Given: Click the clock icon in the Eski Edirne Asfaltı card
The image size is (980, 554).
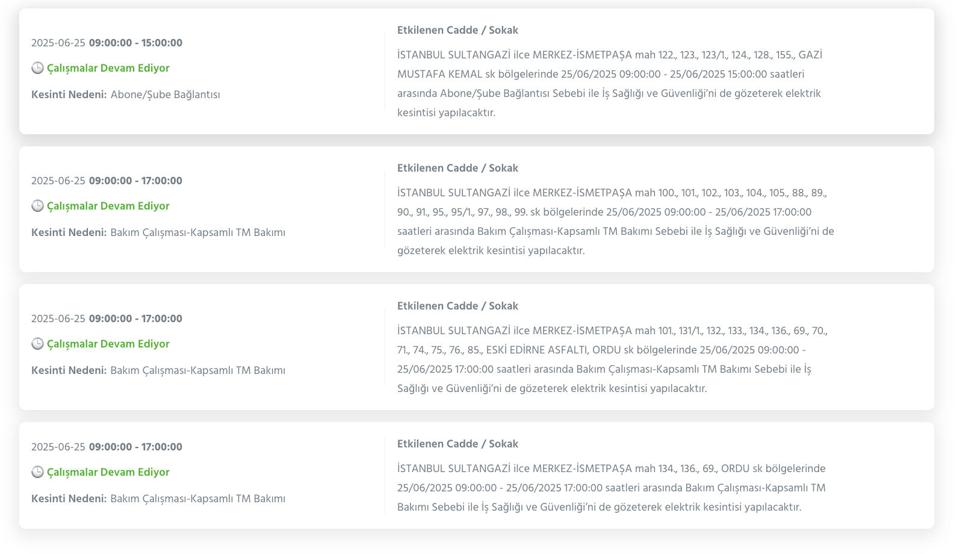Looking at the screenshot, I should point(37,344).
